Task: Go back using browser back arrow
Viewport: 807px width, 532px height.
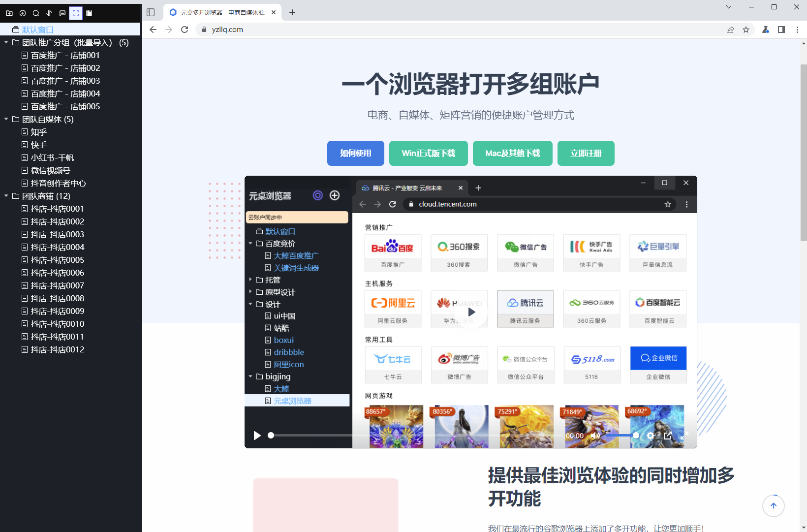Action: coord(153,30)
